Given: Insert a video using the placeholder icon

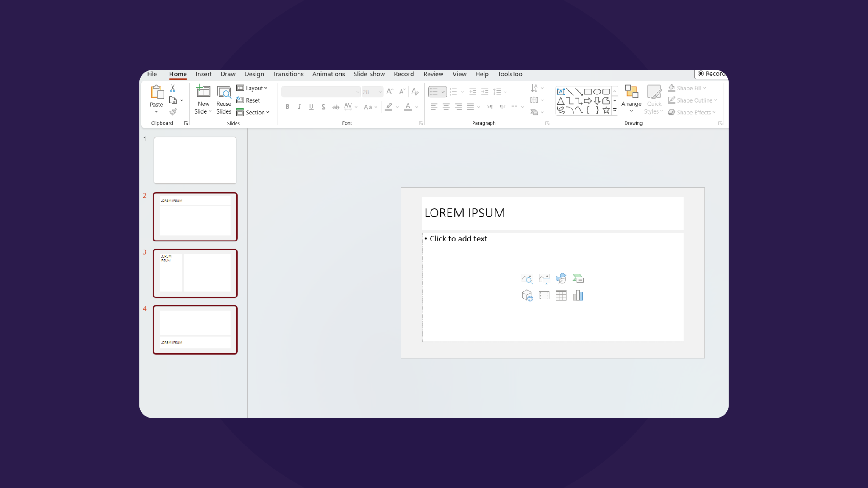Looking at the screenshot, I should [x=544, y=295].
